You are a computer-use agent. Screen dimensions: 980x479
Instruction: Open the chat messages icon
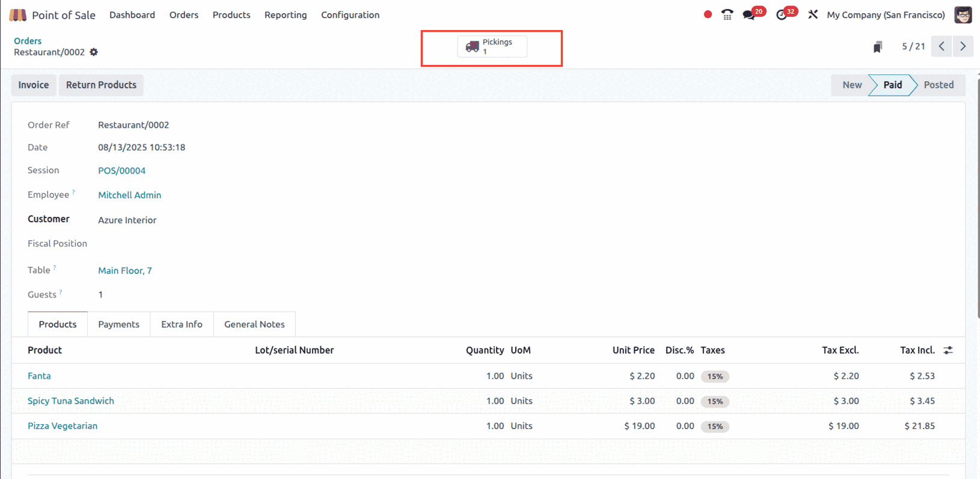pyautogui.click(x=749, y=15)
